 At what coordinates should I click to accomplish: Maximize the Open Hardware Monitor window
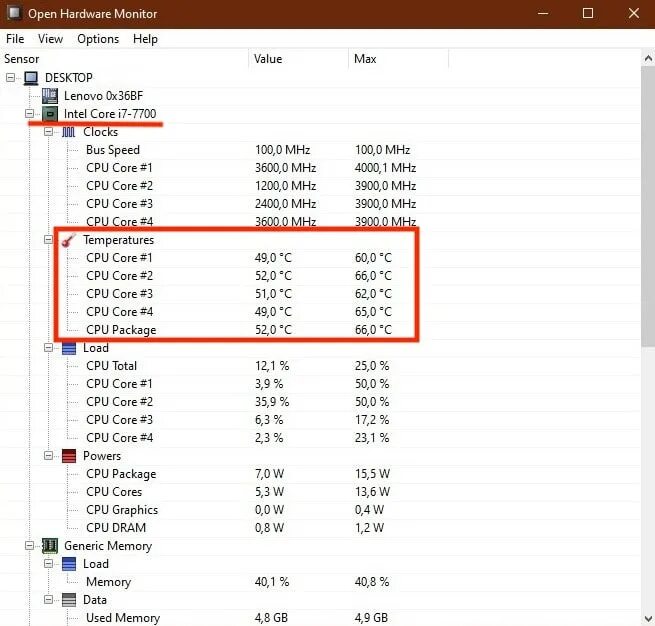588,13
